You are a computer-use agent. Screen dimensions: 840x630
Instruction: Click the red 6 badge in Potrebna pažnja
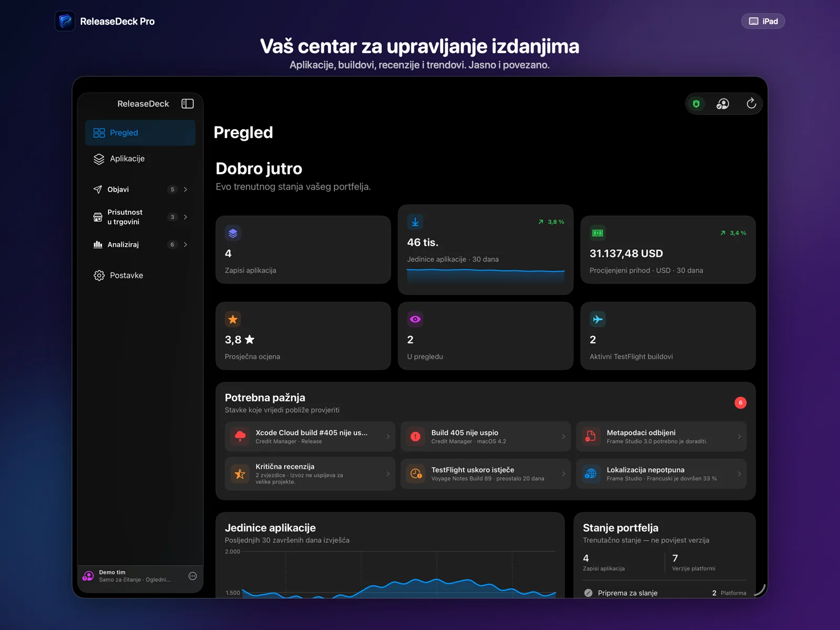click(x=740, y=403)
